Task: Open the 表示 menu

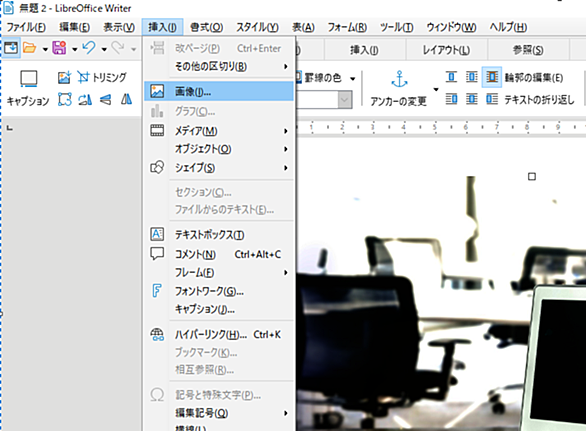Action: [x=119, y=27]
